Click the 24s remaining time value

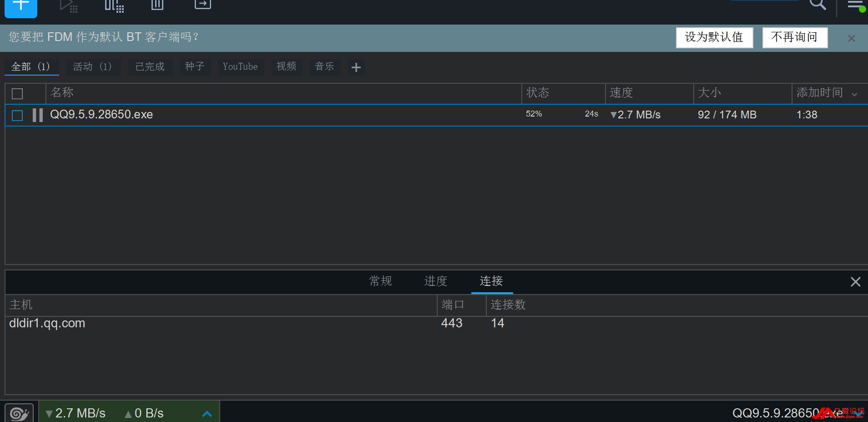click(591, 114)
